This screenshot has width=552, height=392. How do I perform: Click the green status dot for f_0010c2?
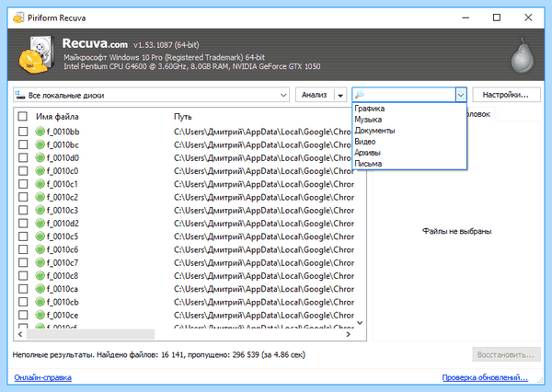[40, 197]
